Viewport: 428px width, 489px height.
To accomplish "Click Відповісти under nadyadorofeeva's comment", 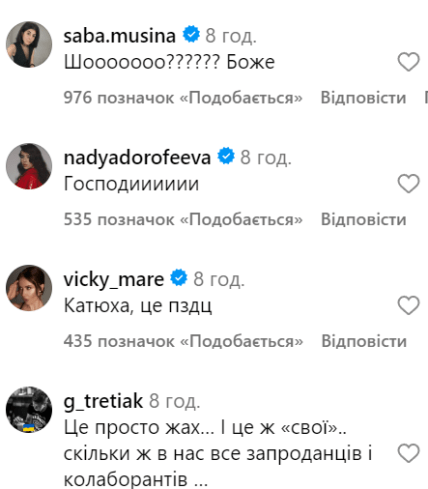I will [x=363, y=219].
